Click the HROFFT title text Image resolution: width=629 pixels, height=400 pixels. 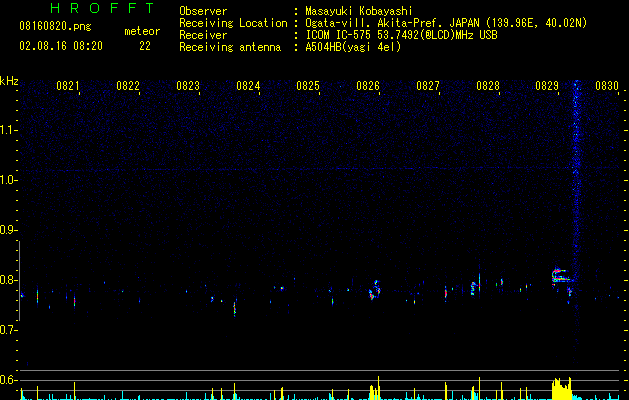(103, 8)
